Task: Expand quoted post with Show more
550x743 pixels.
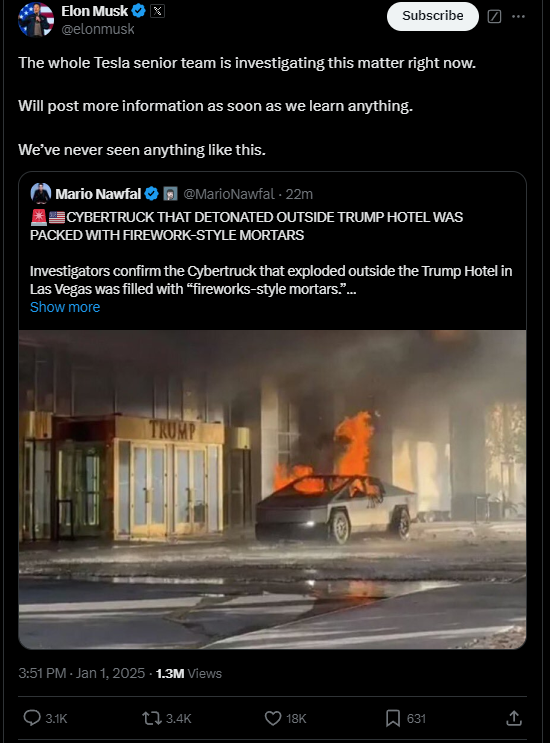Action: pos(65,307)
